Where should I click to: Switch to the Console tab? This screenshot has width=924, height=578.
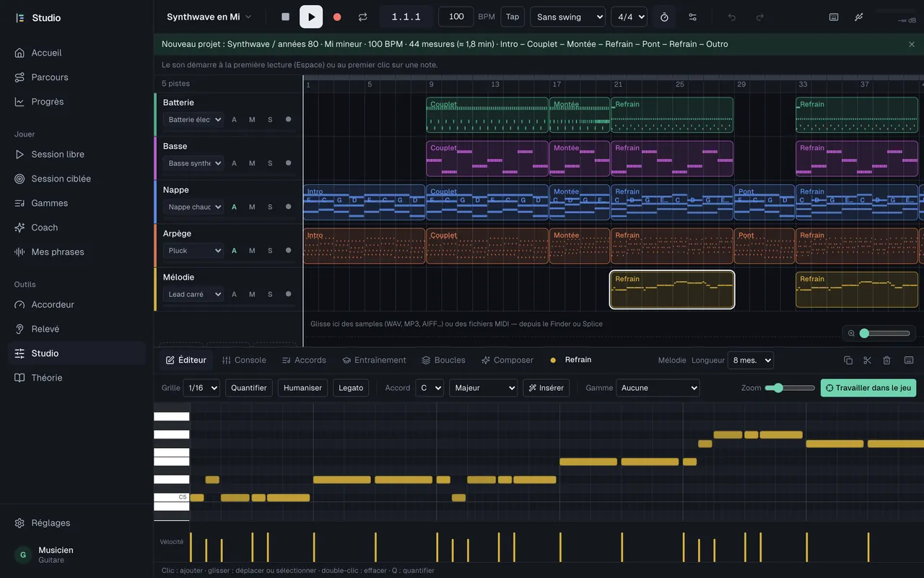point(244,360)
